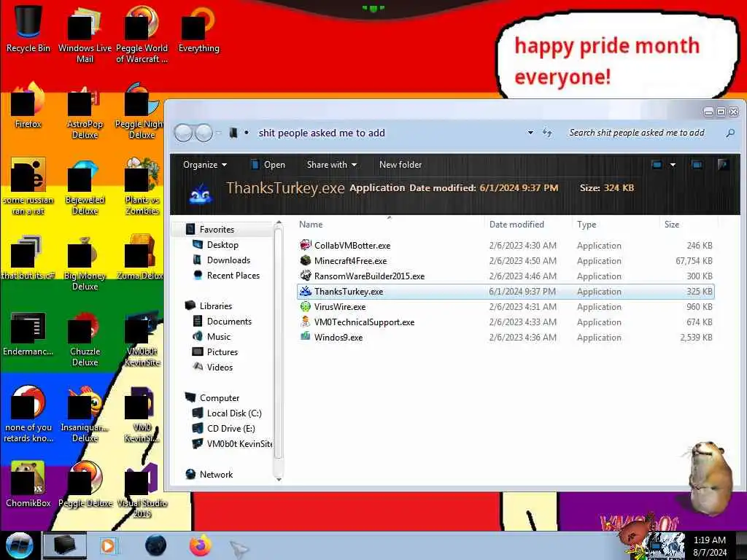Open the Chuzzle Deluxe desktop shortcut
747x560 pixels.
click(85, 338)
